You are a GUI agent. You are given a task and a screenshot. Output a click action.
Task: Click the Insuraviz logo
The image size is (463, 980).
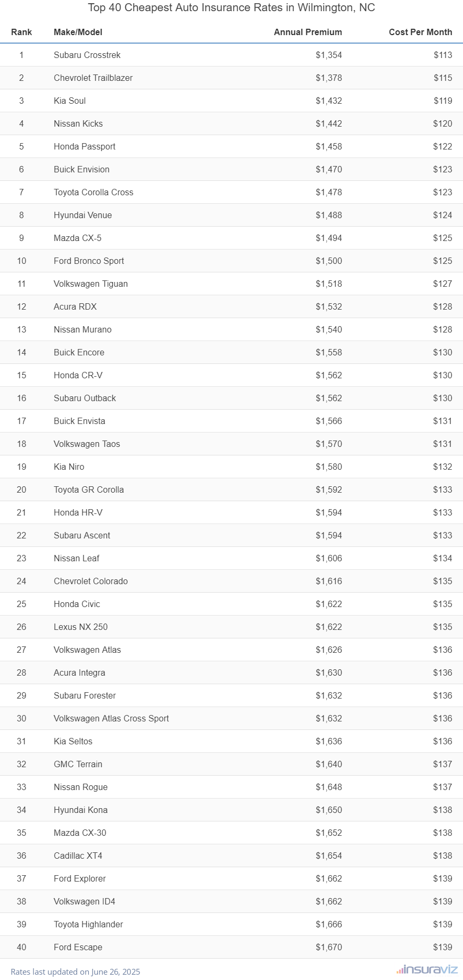(x=427, y=969)
